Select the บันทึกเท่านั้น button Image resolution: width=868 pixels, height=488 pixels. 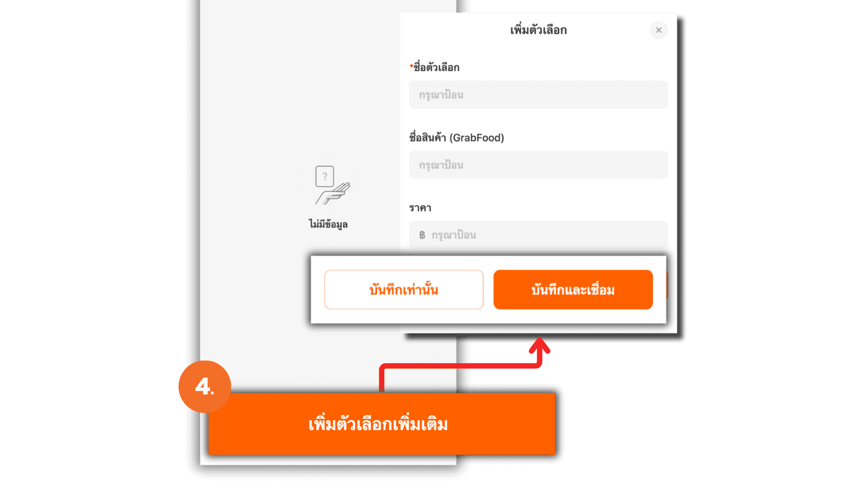pyautogui.click(x=404, y=290)
